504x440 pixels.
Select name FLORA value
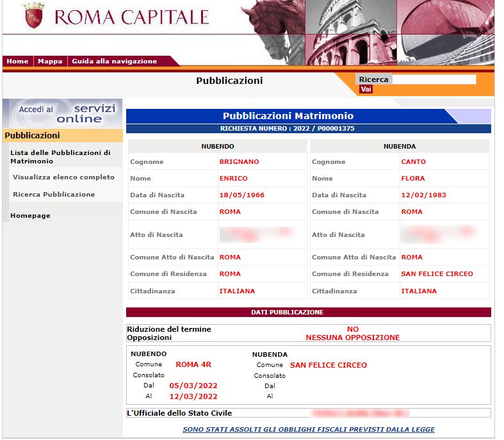413,179
